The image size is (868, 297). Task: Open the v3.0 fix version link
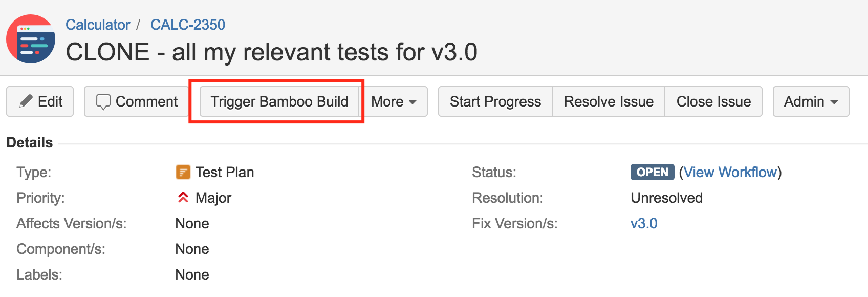pos(644,223)
